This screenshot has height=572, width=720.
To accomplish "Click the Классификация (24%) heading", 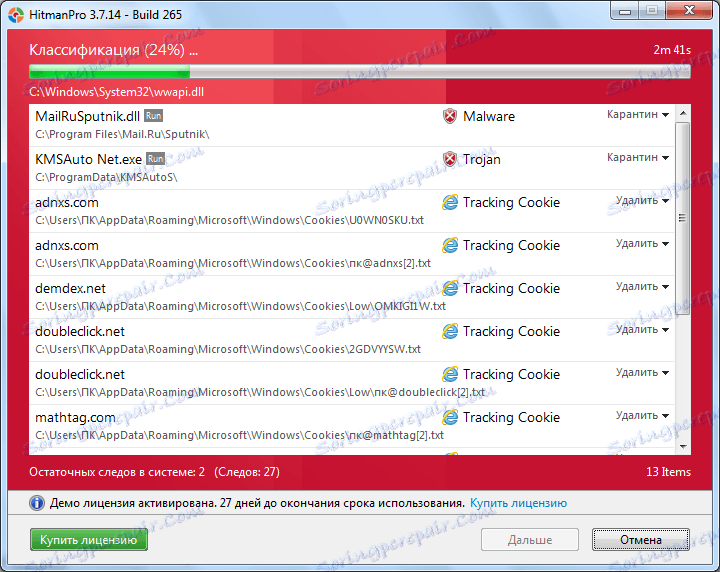I will tap(113, 50).
